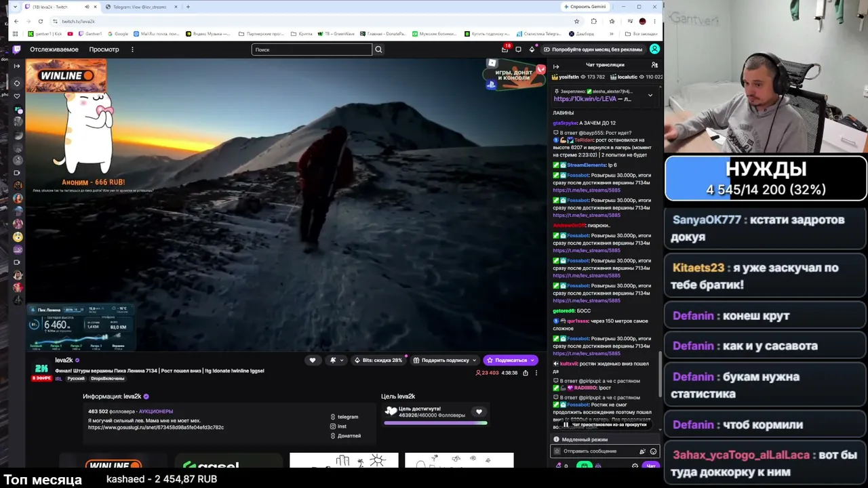Open the tab search chevron

pyautogui.click(x=15, y=7)
